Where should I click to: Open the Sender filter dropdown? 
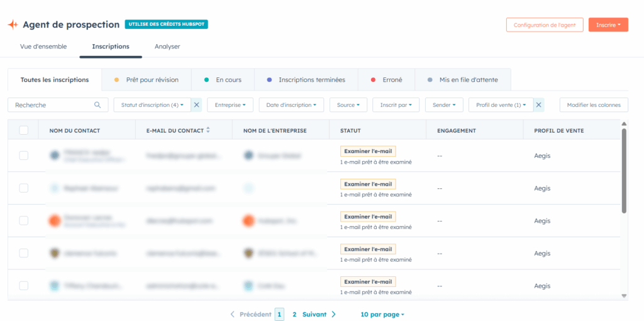[x=444, y=105]
